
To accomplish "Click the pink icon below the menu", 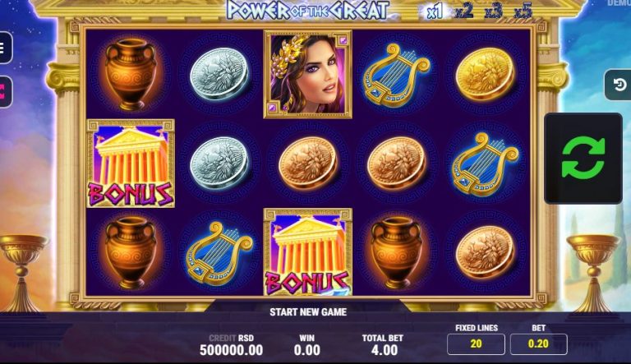I will pyautogui.click(x=5, y=92).
